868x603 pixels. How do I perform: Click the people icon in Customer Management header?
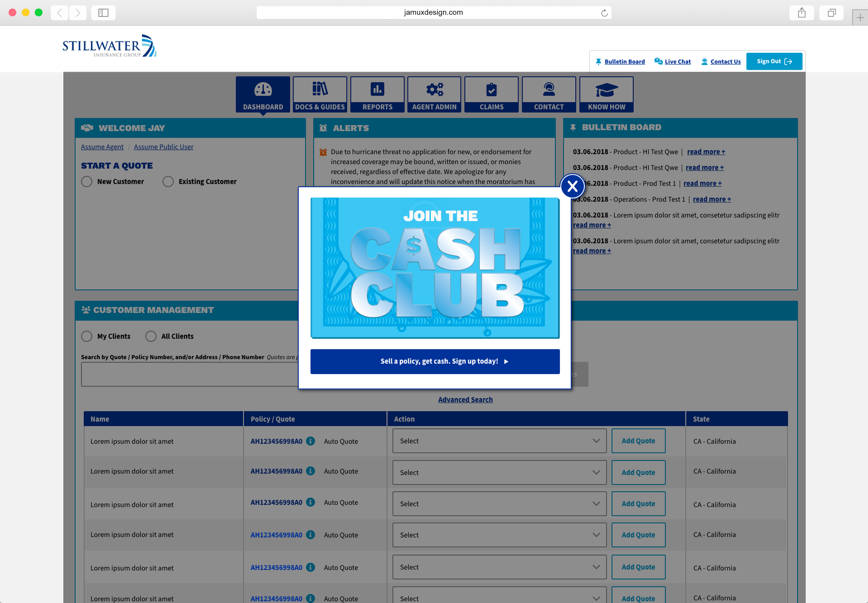(x=86, y=310)
